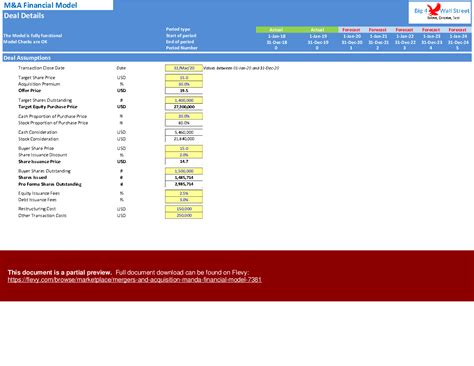Image resolution: width=474 pixels, height=366 pixels.
Task: Click the 'Restructuring Cost' label
Action: tap(37, 209)
